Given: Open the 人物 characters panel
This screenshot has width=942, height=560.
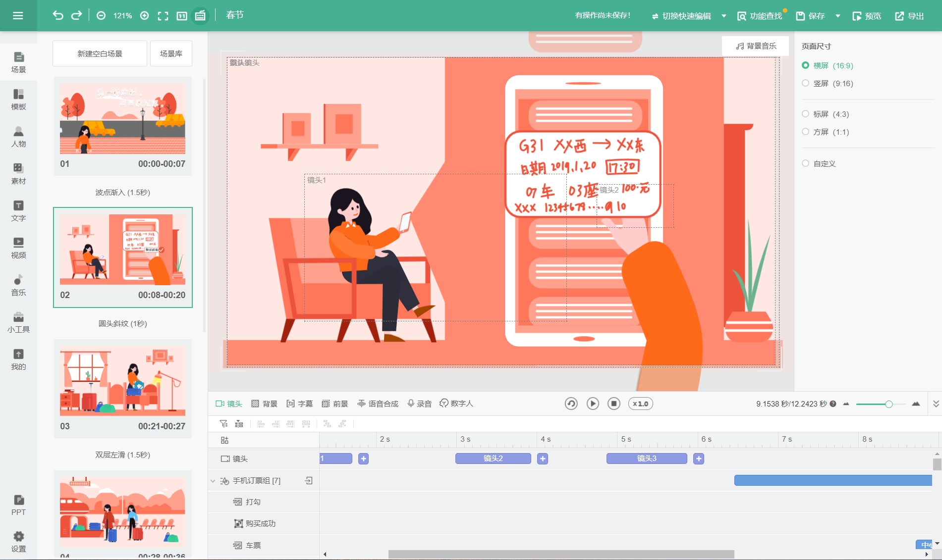Looking at the screenshot, I should (18, 137).
